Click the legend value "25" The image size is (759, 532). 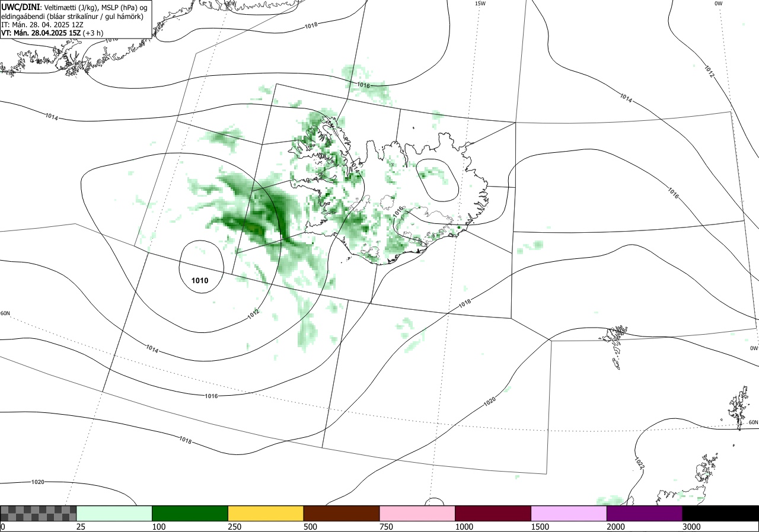[81, 527]
